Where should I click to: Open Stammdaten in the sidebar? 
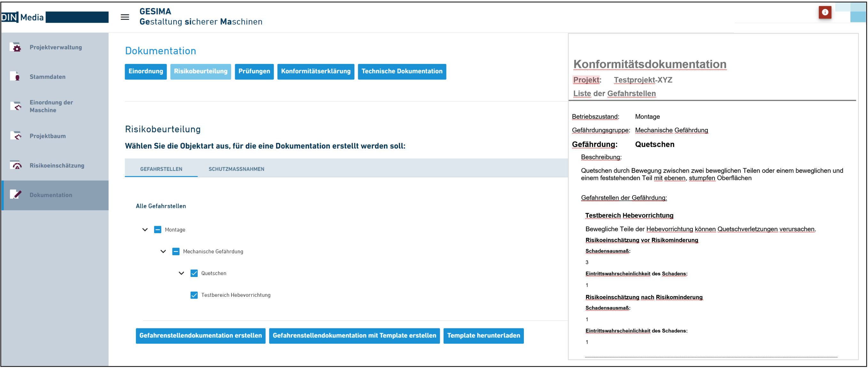(56, 76)
